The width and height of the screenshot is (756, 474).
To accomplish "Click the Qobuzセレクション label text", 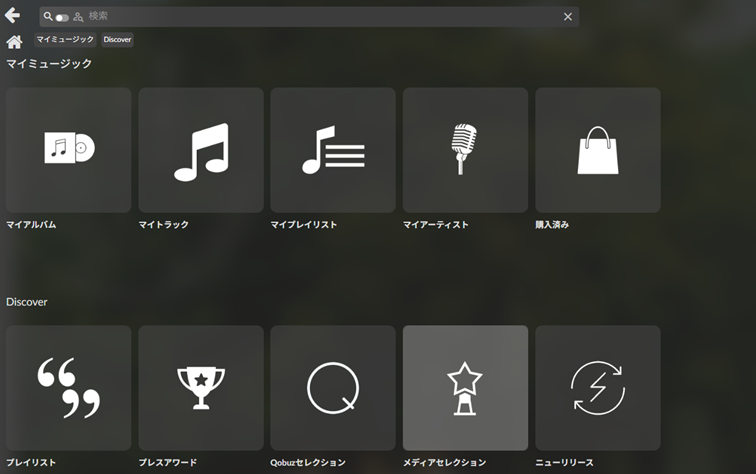I will pos(308,462).
